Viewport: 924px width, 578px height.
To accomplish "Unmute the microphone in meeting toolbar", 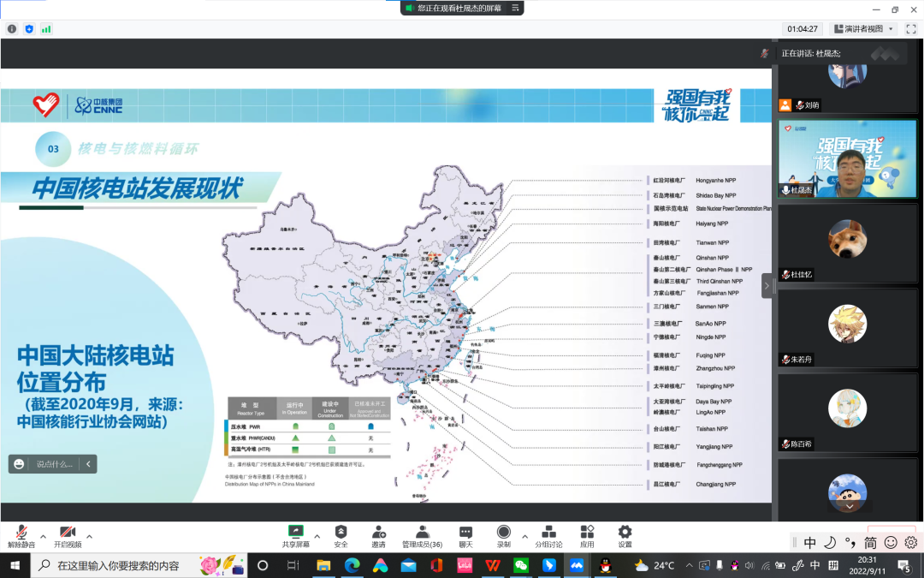I will coord(21,534).
